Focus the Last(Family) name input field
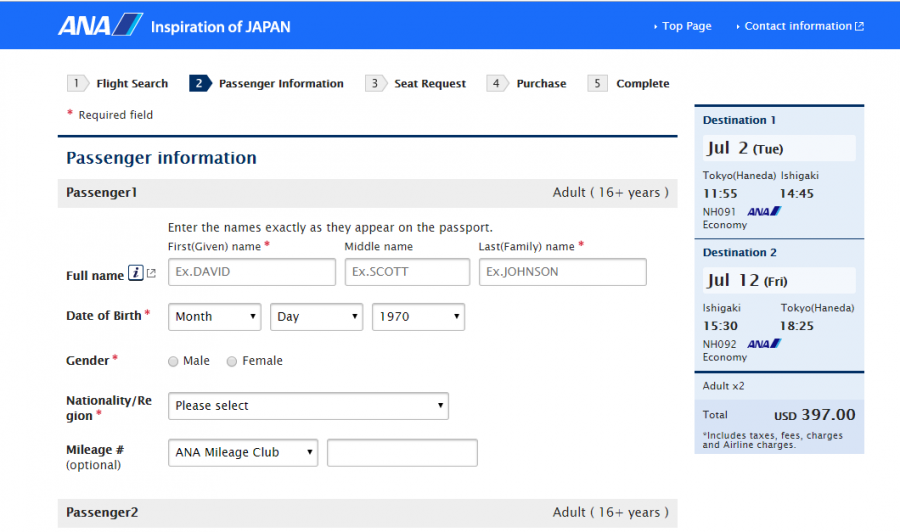Image resolution: width=900 pixels, height=532 pixels. pyautogui.click(x=562, y=272)
